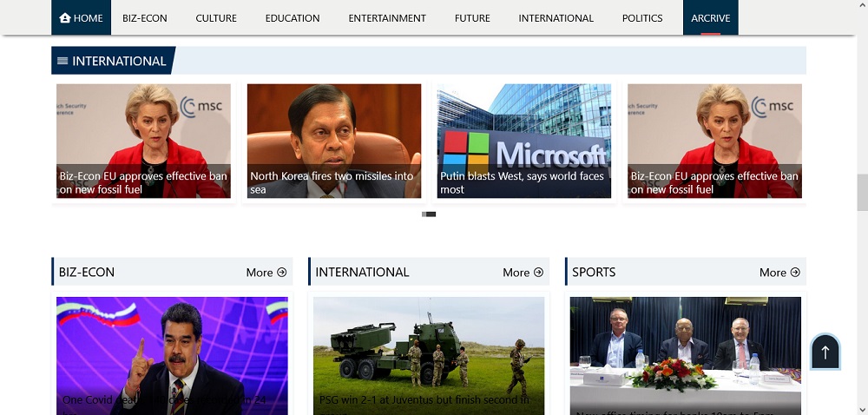
Task: Go to the POLITICS section
Action: click(642, 17)
